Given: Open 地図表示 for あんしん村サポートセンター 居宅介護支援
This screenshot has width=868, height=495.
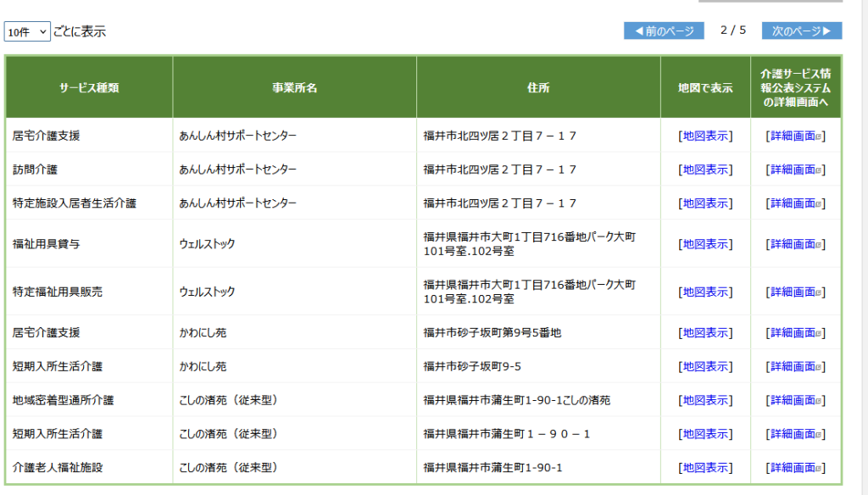Looking at the screenshot, I should 705,136.
